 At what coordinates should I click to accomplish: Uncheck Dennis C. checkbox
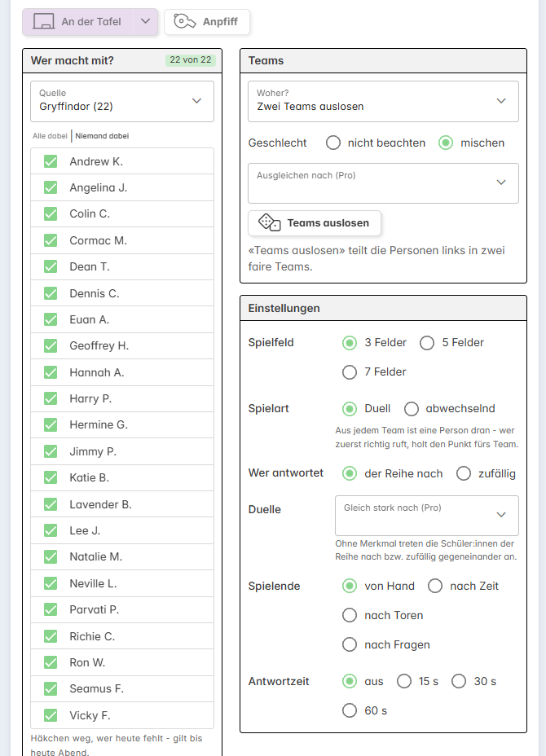tap(51, 293)
